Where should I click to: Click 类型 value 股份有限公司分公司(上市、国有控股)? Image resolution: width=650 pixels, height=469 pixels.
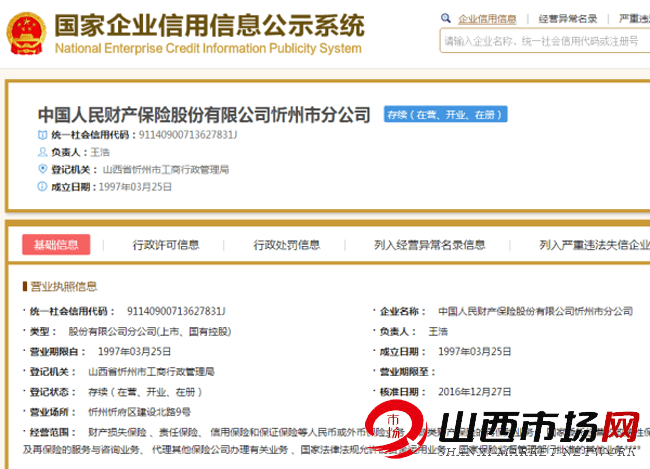[x=150, y=331]
